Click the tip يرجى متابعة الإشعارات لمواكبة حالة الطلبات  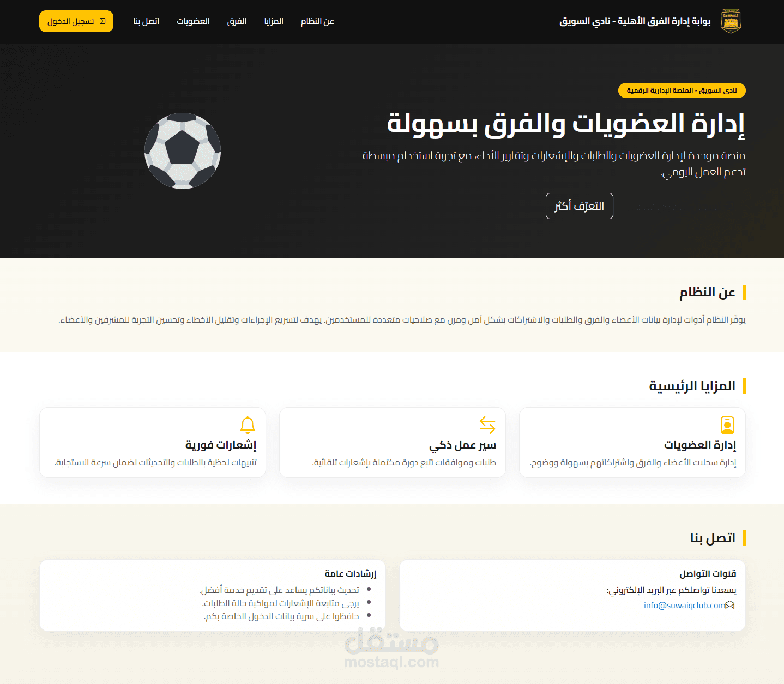click(281, 603)
